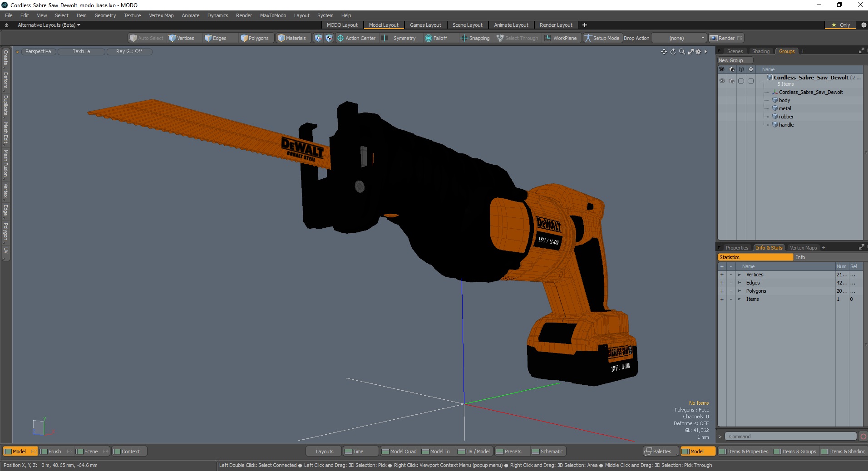
Task: Toggle render camera for Cordless_Sabre_Saw_Dewolt group
Action: click(732, 81)
